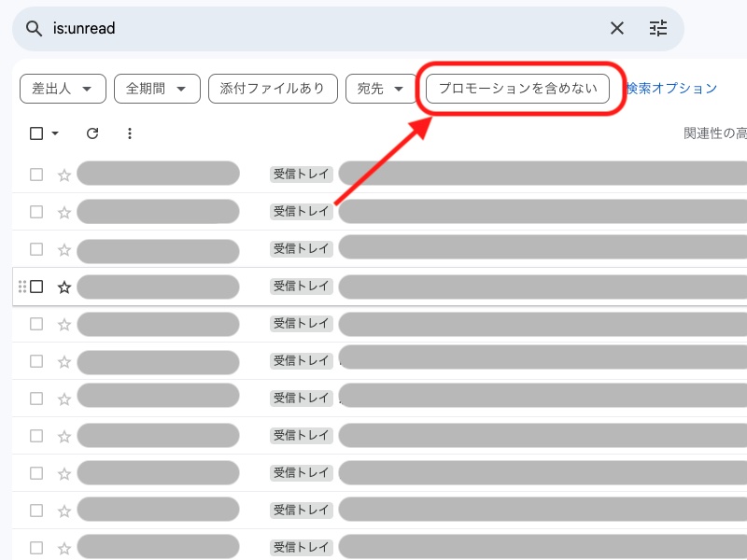Open the 宛先 recipient filter dropdown
Viewport: 747px width, 560px height.
tap(381, 88)
